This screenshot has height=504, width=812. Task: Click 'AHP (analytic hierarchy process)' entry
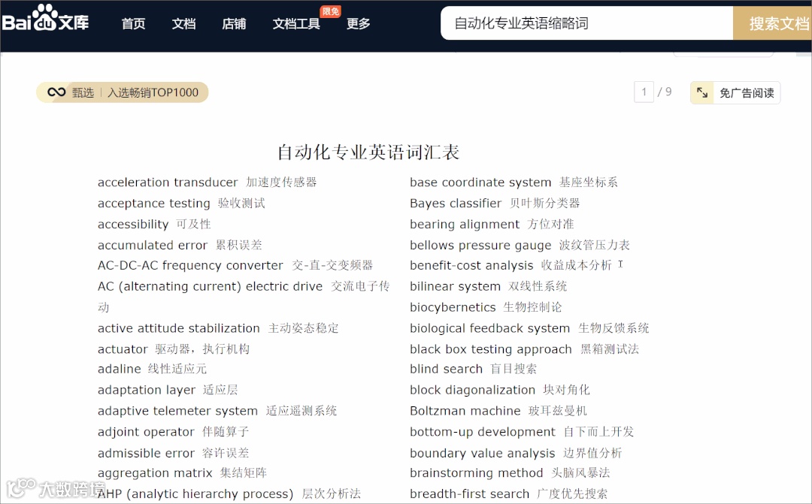pos(229,493)
